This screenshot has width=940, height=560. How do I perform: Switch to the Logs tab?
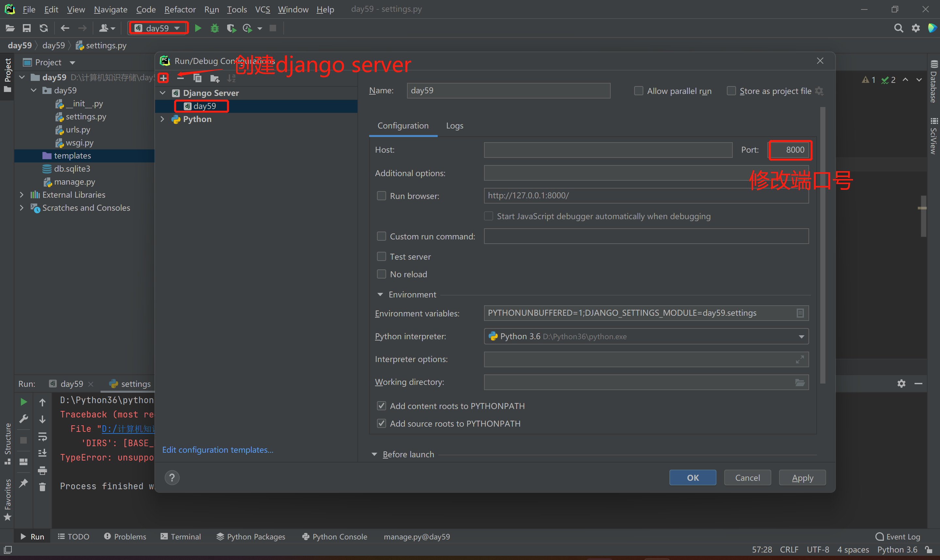tap(455, 126)
